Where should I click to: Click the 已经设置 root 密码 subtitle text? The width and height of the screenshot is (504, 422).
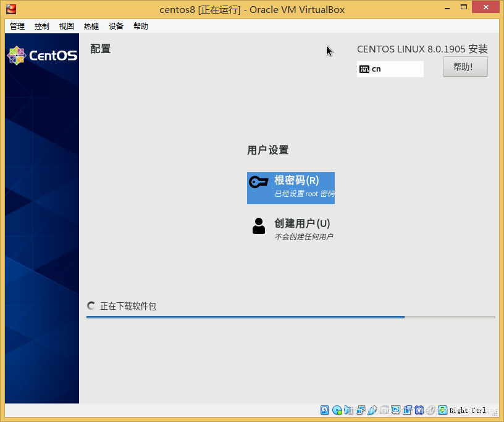point(304,194)
